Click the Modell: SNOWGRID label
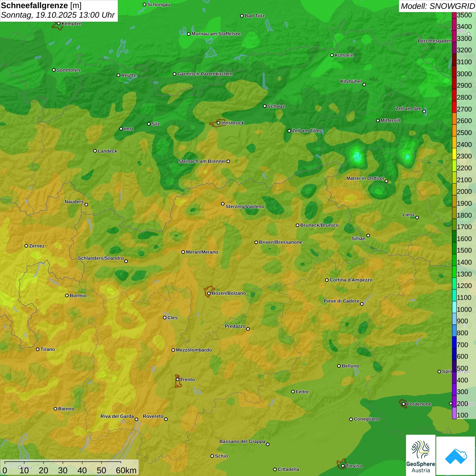Viewport: 476px width, 476px height. tap(438, 6)
